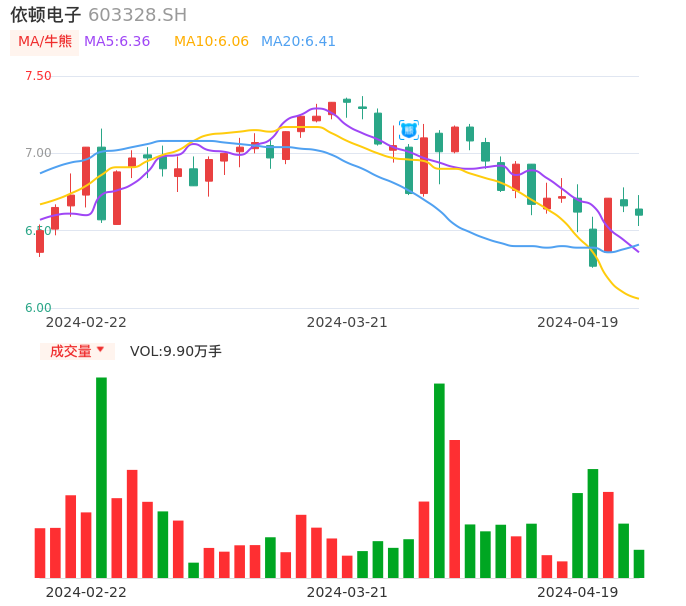The width and height of the screenshot is (686, 606).
Task: Click the 2024-04-19 date on price chart
Action: tap(578, 322)
